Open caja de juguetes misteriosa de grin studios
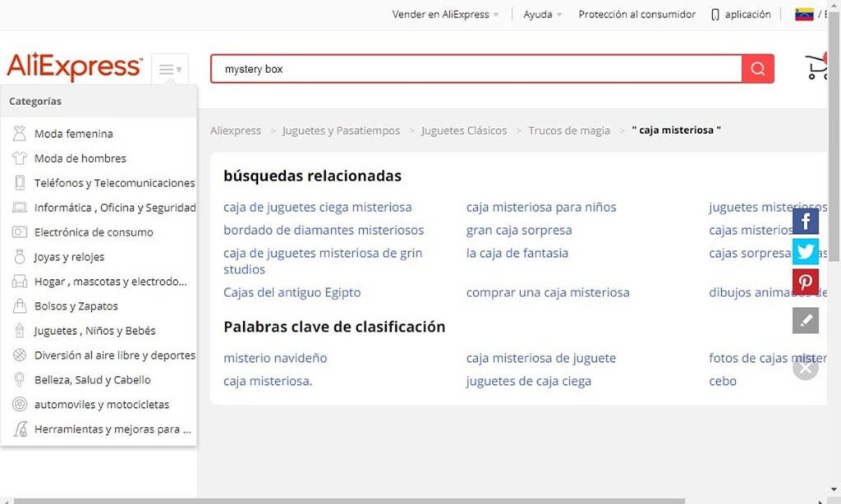The image size is (841, 504). click(x=323, y=261)
